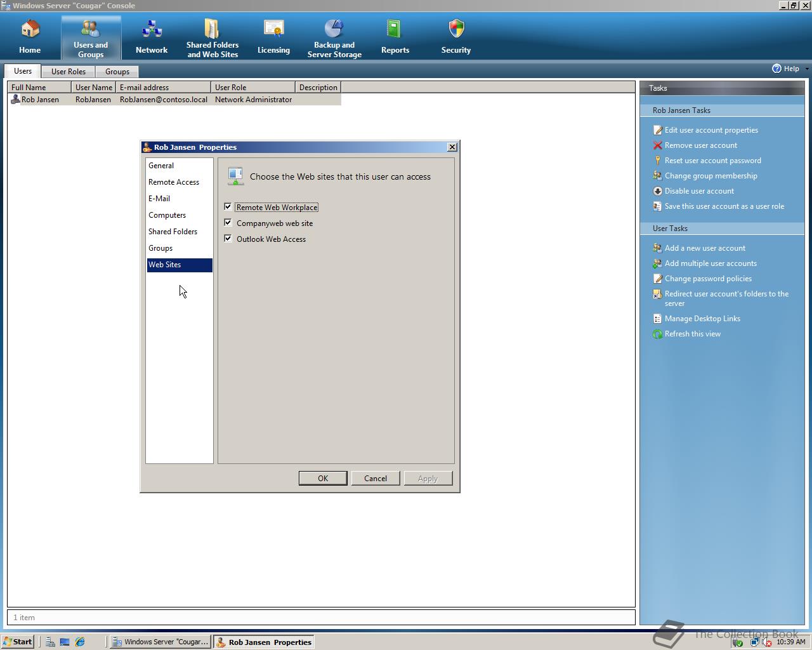
Task: Click Save account as user role icon
Action: pos(658,206)
